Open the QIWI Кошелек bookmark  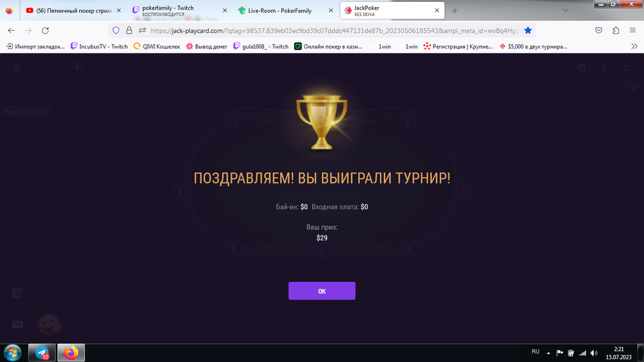point(157,46)
